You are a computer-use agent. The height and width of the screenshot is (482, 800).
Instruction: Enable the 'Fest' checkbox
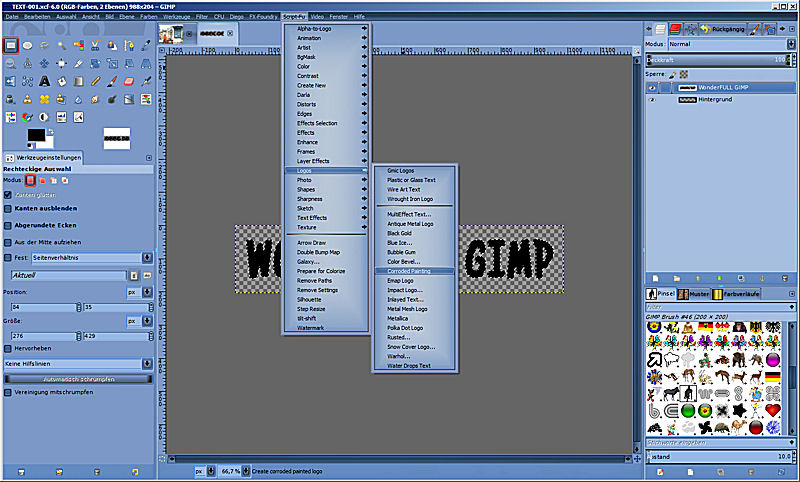click(x=8, y=258)
